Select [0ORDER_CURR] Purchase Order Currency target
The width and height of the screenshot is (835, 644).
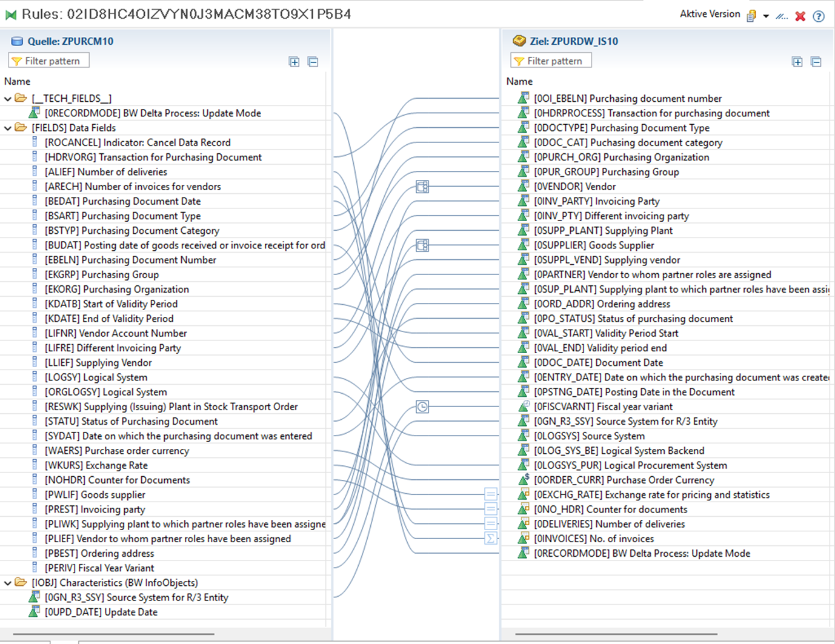(624, 480)
